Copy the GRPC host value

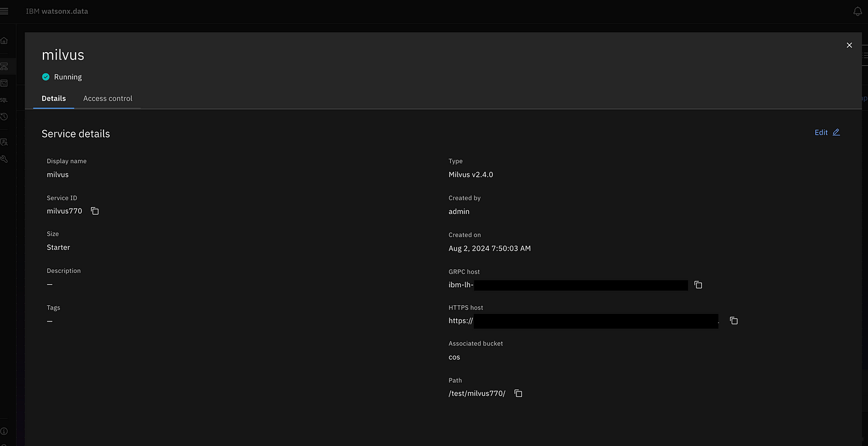click(x=698, y=285)
